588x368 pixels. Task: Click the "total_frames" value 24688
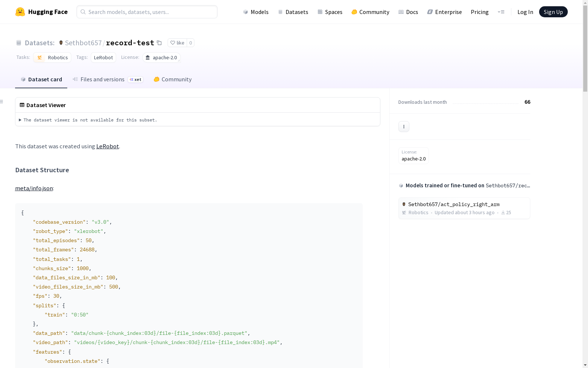click(87, 250)
